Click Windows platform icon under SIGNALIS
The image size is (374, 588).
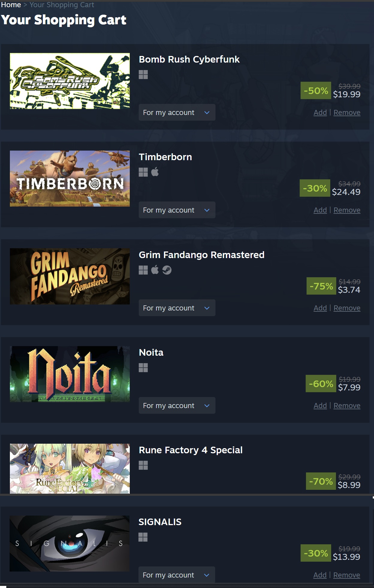(143, 537)
